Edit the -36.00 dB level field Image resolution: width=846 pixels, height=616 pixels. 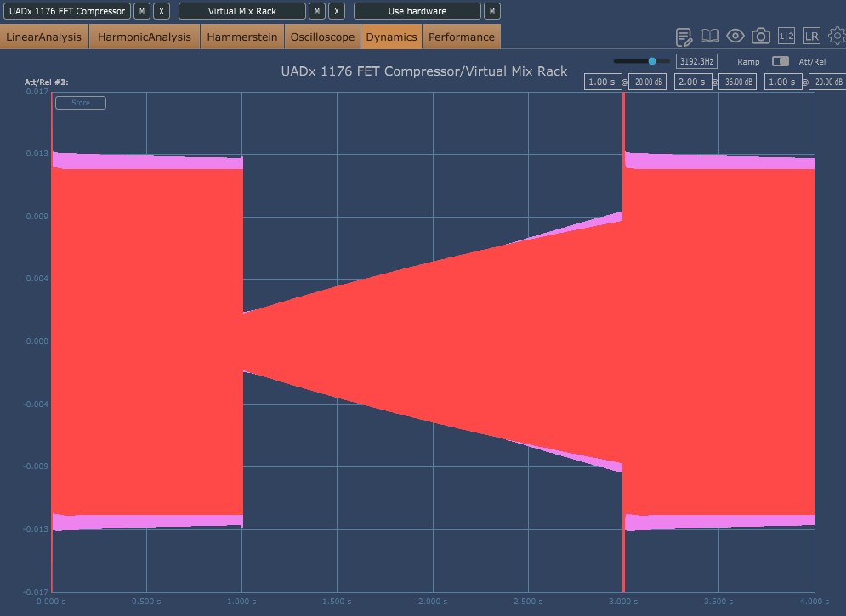pyautogui.click(x=737, y=82)
